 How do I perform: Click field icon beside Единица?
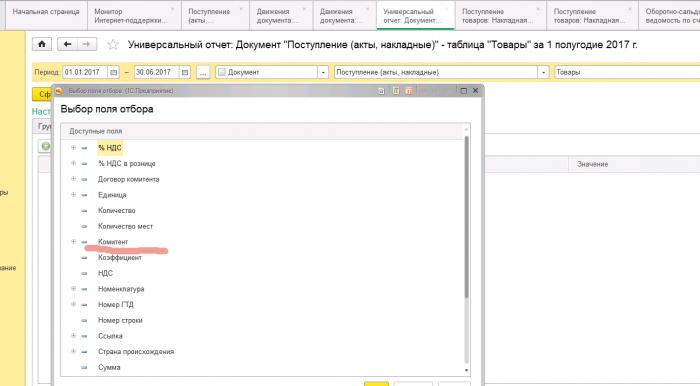point(84,195)
